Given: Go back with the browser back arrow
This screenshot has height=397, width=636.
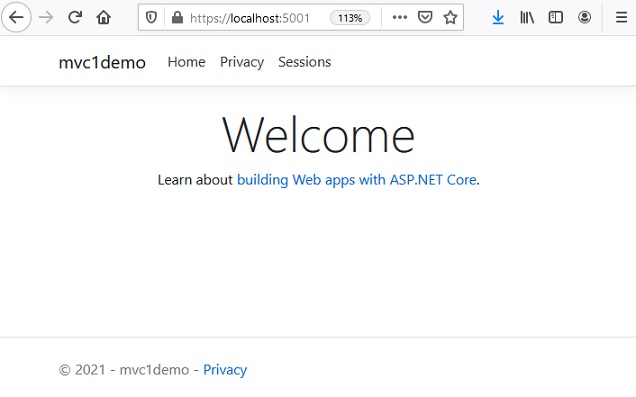Looking at the screenshot, I should (16, 17).
